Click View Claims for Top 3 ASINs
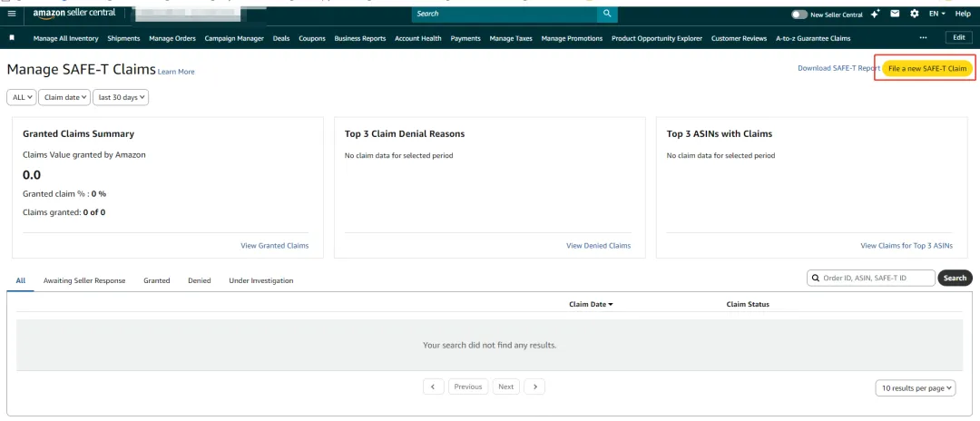Viewport: 980px width, 421px height. click(906, 246)
